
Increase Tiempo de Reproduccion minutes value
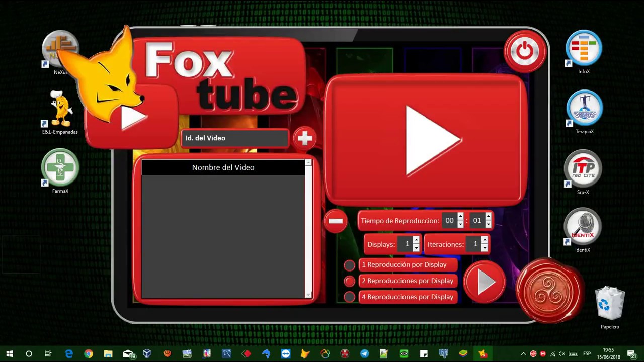pyautogui.click(x=460, y=217)
